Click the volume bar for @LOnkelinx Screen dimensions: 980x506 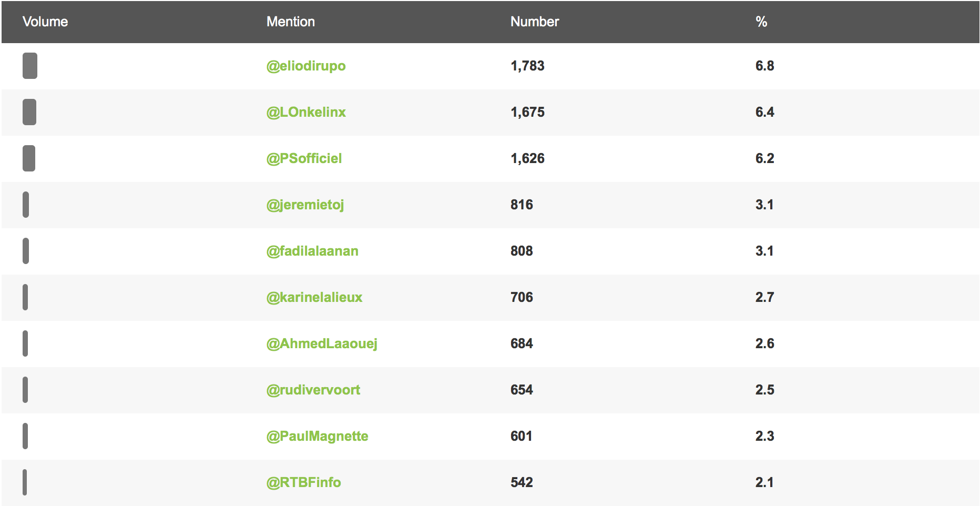click(29, 112)
